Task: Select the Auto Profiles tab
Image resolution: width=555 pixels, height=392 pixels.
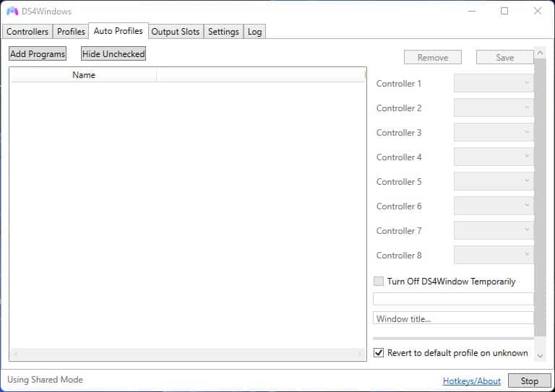Action: coord(119,31)
